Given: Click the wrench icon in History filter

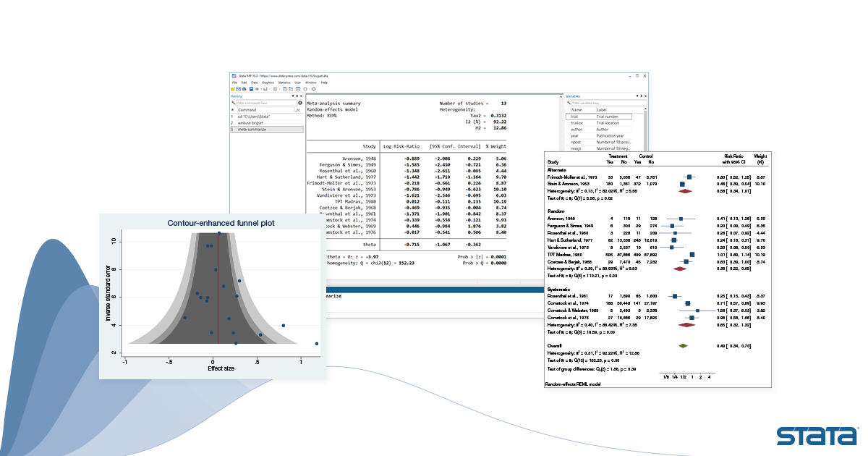Looking at the screenshot, I should (233, 103).
